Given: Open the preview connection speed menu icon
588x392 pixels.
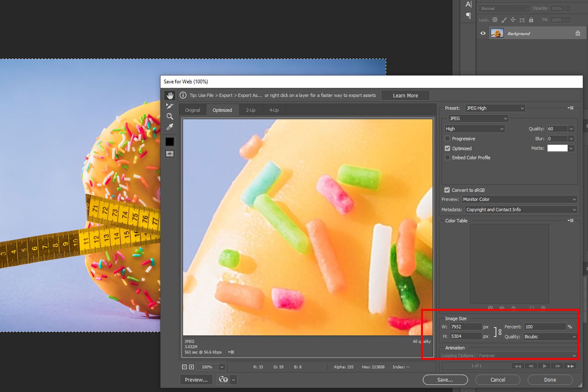Looking at the screenshot, I should [231, 352].
